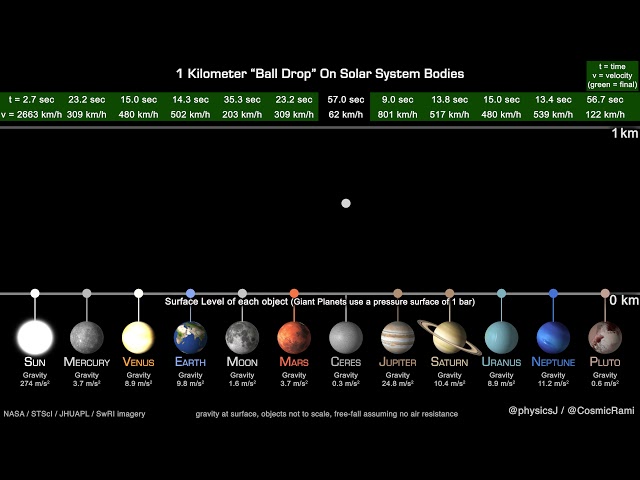
Task: Click the blue ball landed above Earth
Action: [190, 293]
